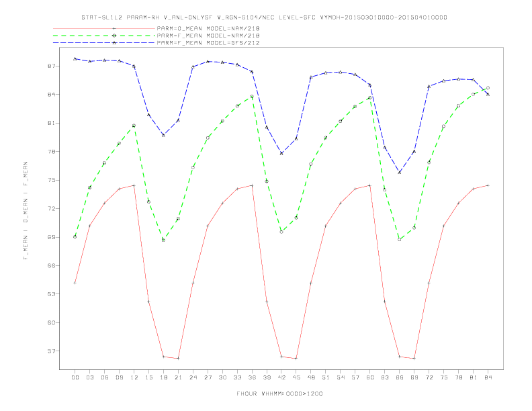Click y-axis tick label 57
The image size is (532, 411).
pos(51,351)
